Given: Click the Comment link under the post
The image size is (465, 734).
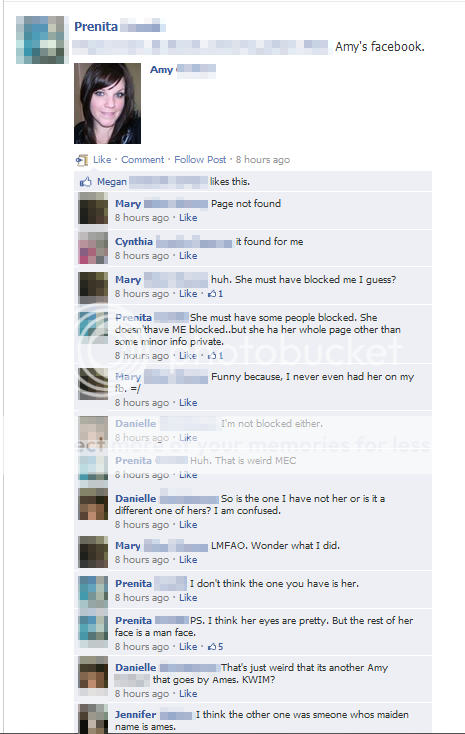Looking at the screenshot, I should point(143,160).
